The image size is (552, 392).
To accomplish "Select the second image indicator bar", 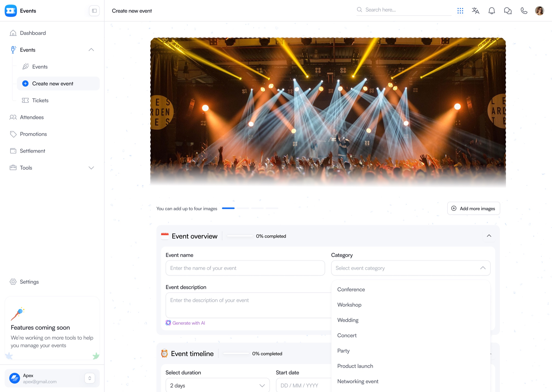I will coord(243,208).
